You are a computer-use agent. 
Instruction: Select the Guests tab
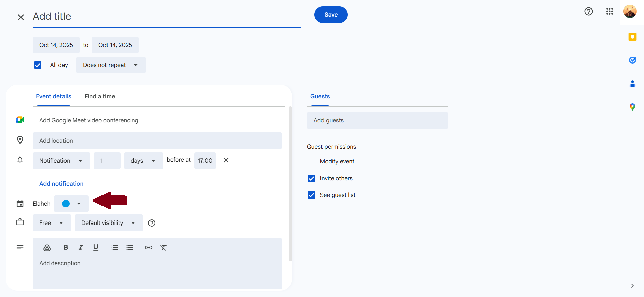tap(320, 96)
